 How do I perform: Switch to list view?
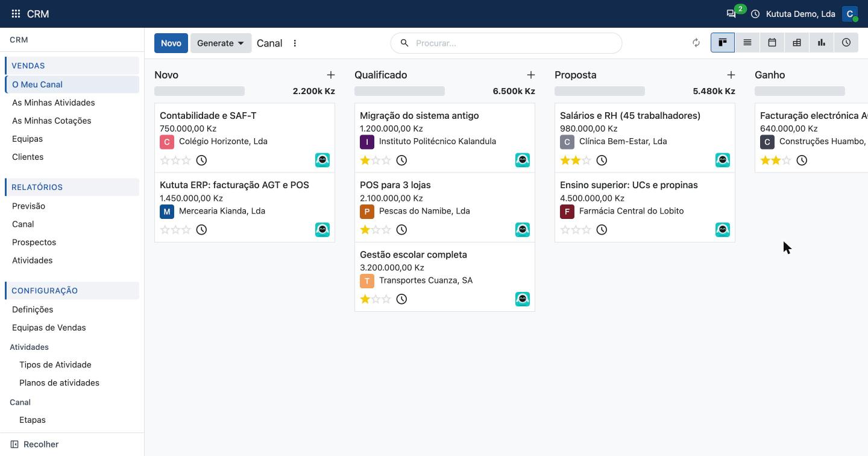(x=747, y=43)
